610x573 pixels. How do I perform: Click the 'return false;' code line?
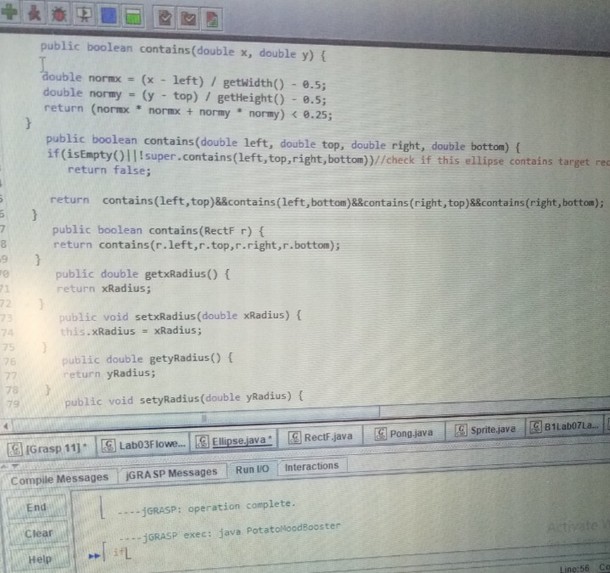click(109, 170)
